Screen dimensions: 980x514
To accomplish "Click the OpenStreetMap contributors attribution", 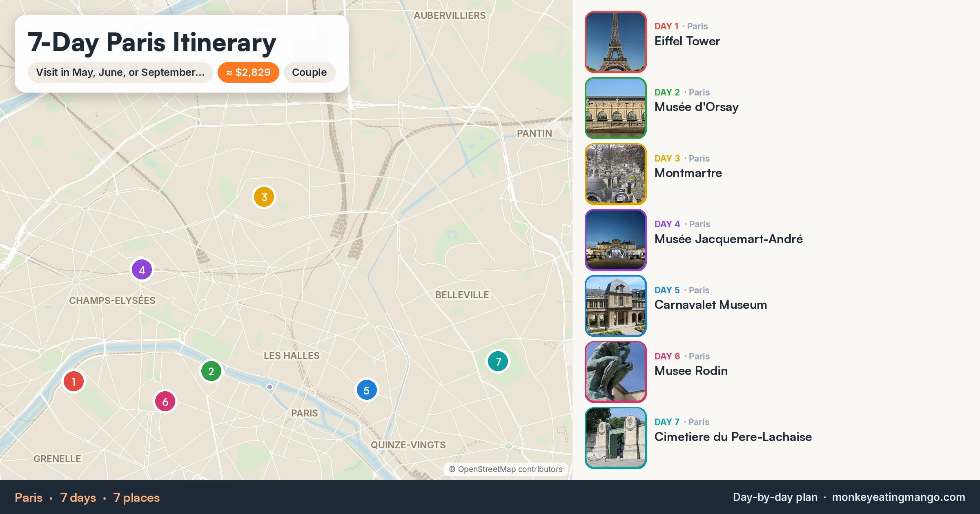I will (x=506, y=469).
